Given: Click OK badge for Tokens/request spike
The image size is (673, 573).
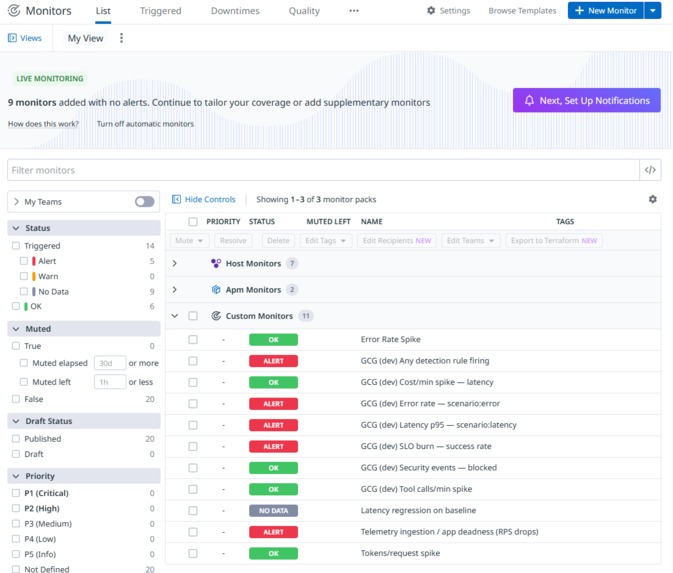Looking at the screenshot, I should tap(273, 554).
